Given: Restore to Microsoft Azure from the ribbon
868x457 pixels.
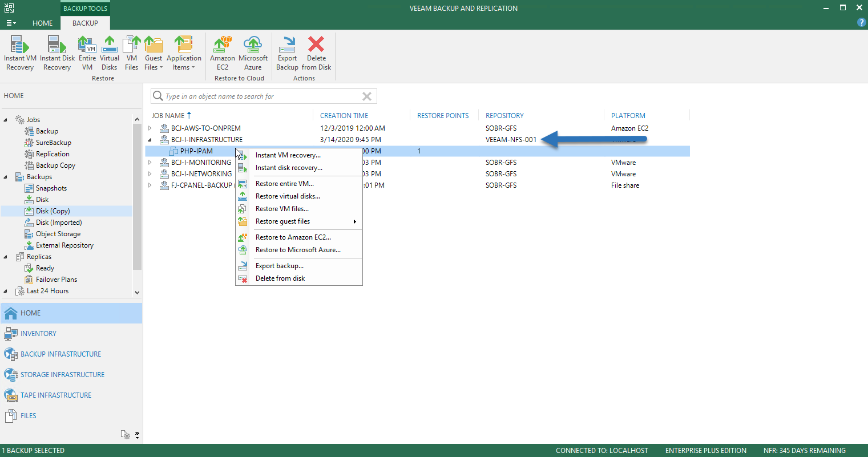Looking at the screenshot, I should click(x=253, y=53).
